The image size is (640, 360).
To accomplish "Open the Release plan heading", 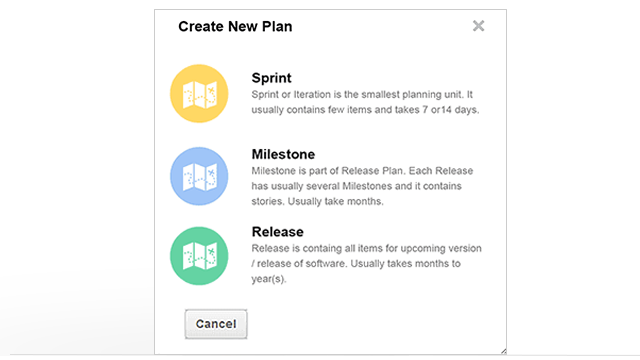I will pos(278,232).
